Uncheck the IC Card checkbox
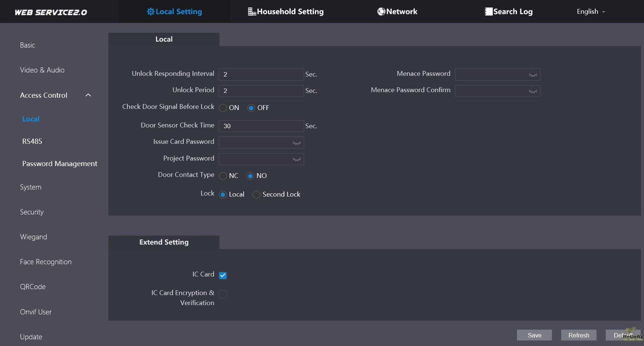Image resolution: width=644 pixels, height=346 pixels. point(223,275)
